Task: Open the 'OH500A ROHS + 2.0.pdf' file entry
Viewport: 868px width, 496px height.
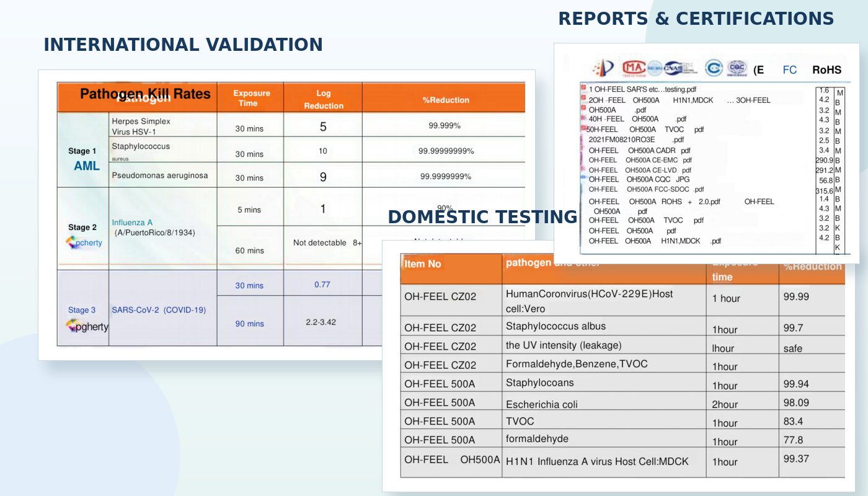Action: tap(655, 201)
